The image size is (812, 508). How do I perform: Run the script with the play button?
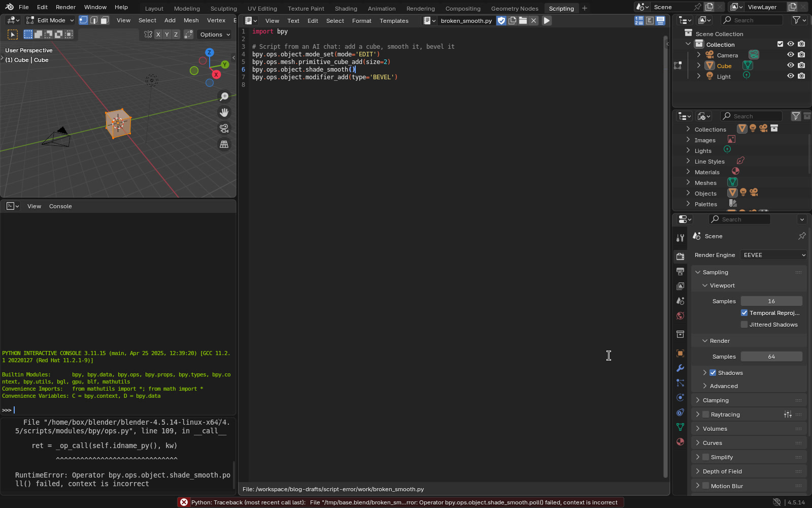(x=547, y=21)
